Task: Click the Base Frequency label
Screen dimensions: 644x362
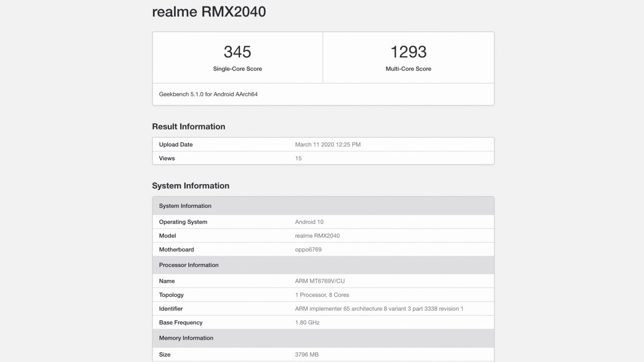Action: [x=181, y=322]
